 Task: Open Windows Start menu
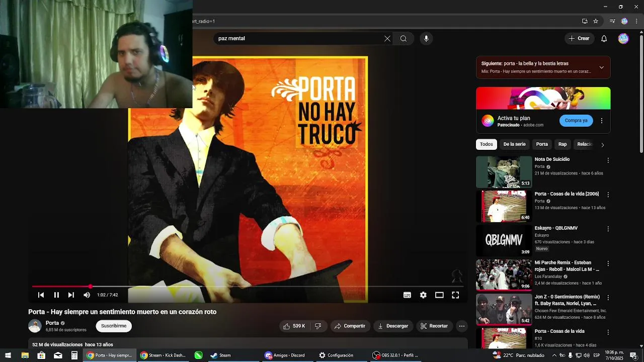click(x=8, y=355)
